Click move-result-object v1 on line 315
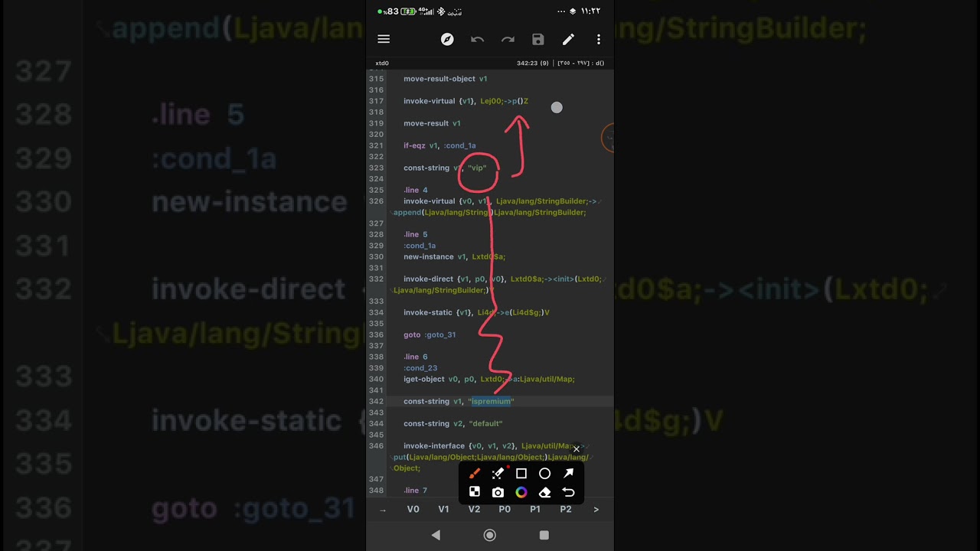 (x=446, y=79)
